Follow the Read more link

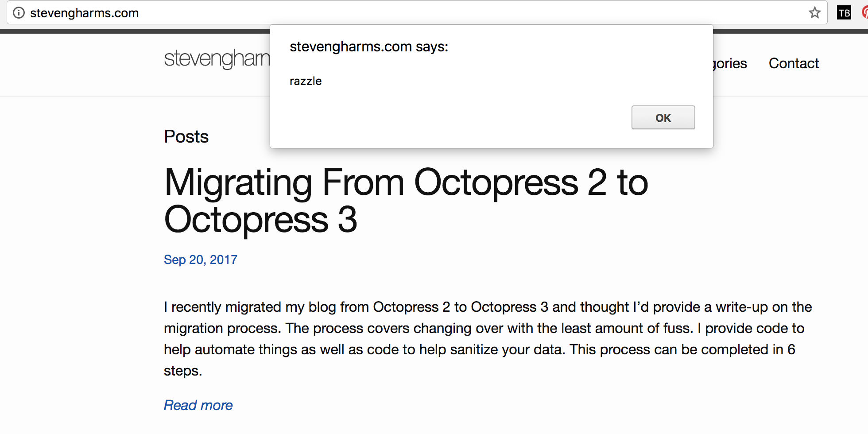[x=198, y=405]
